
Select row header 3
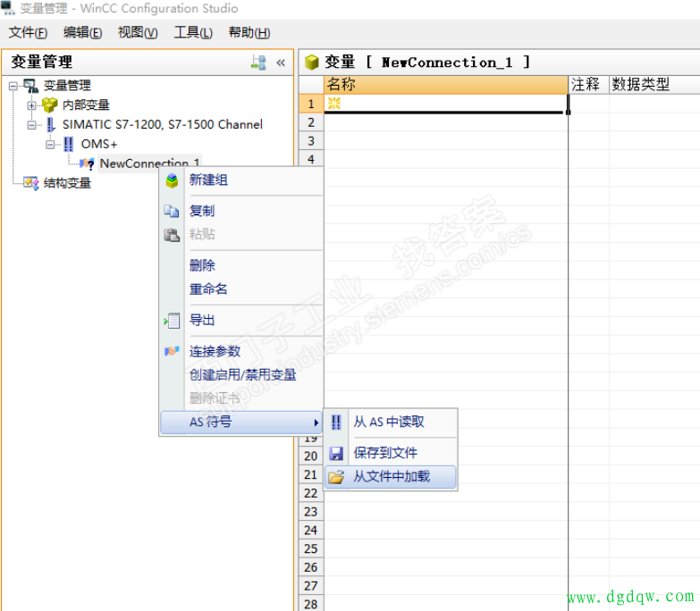(x=311, y=141)
